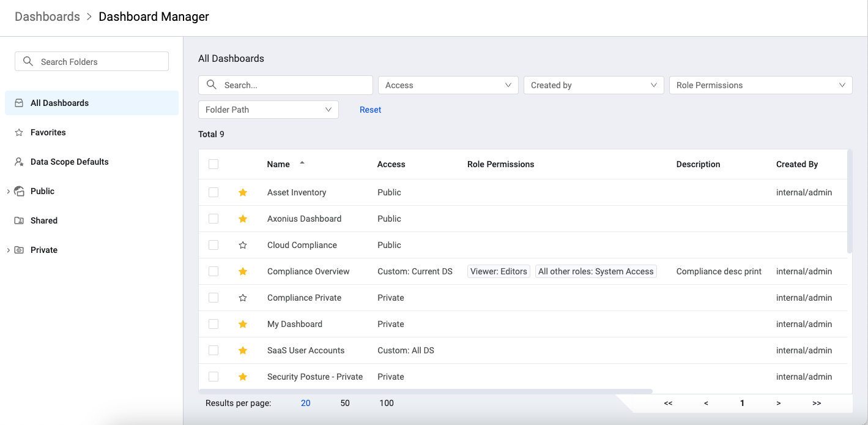Check the Asset Inventory row checkbox

pos(213,192)
